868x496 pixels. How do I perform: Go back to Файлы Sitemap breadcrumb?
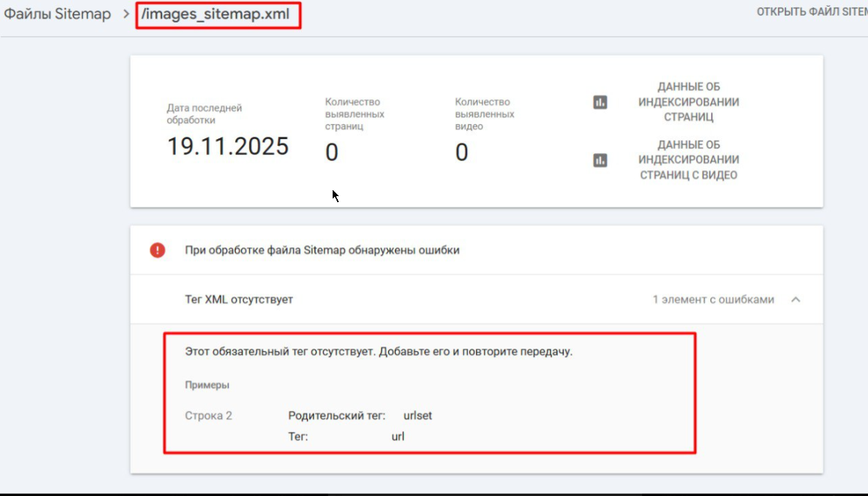tap(58, 14)
